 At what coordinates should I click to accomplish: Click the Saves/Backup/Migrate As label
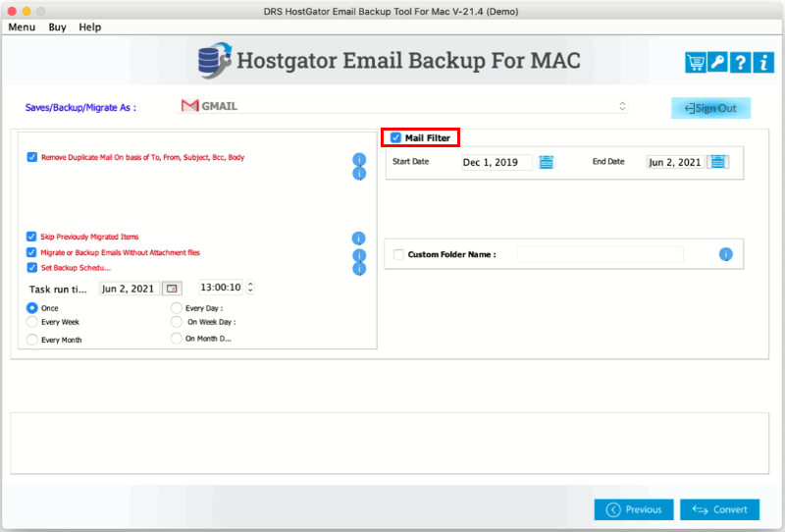point(80,108)
